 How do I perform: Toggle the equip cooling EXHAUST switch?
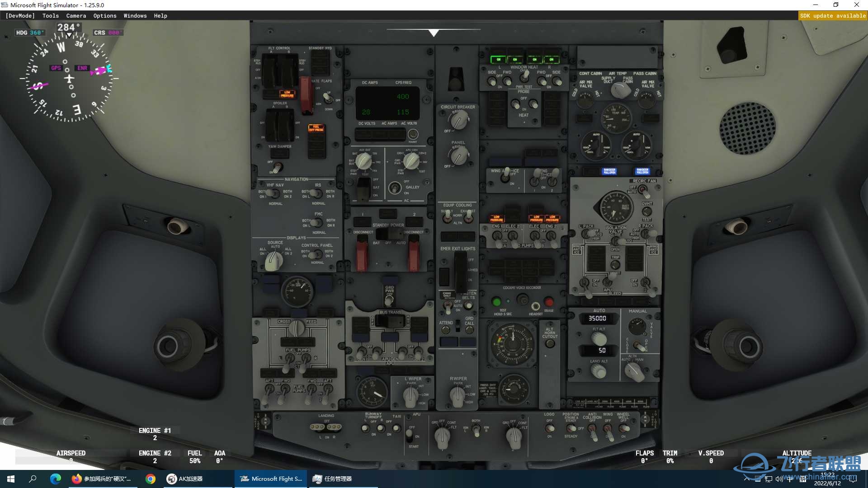(x=469, y=217)
